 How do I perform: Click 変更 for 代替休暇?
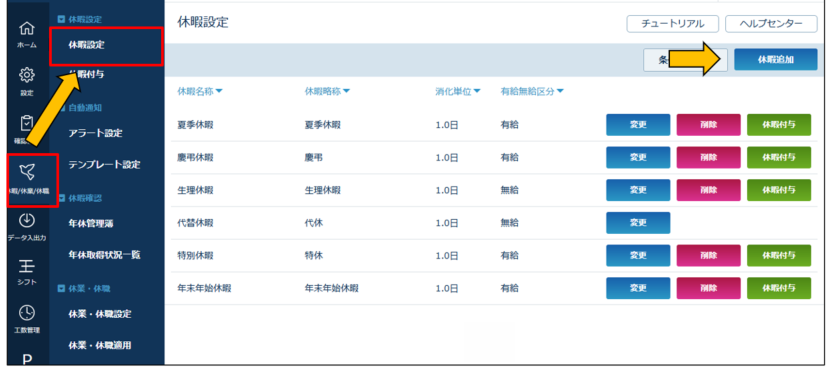pyautogui.click(x=638, y=223)
